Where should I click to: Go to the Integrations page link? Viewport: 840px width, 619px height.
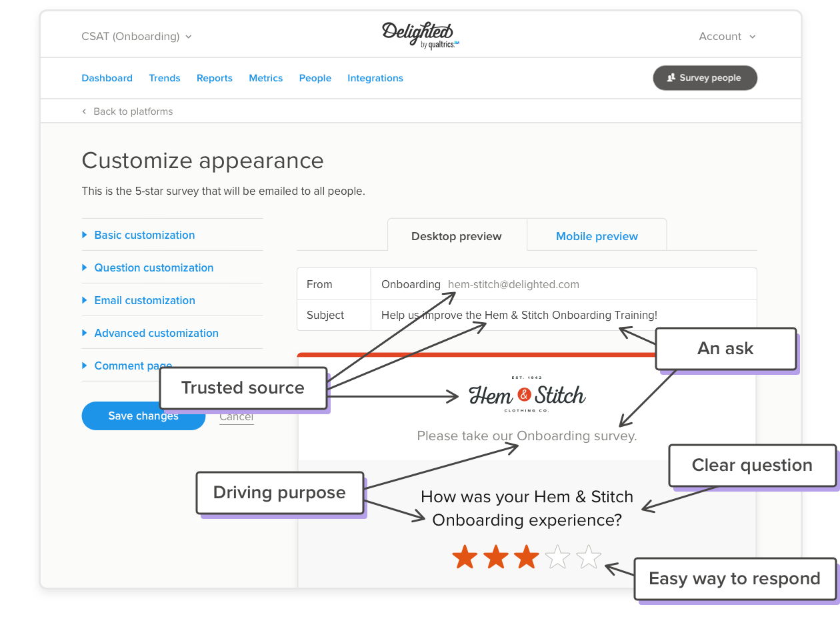[375, 78]
